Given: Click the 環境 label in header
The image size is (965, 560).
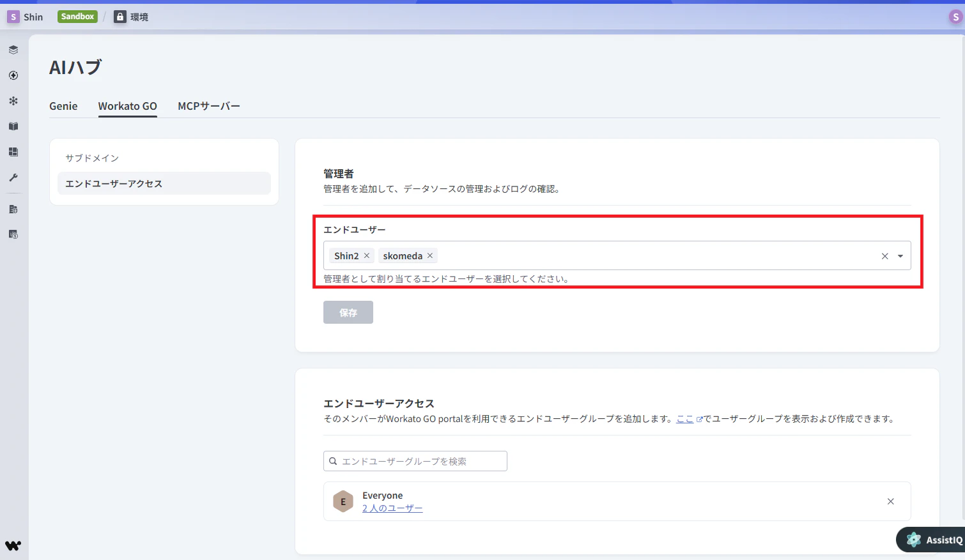Looking at the screenshot, I should pyautogui.click(x=139, y=17).
